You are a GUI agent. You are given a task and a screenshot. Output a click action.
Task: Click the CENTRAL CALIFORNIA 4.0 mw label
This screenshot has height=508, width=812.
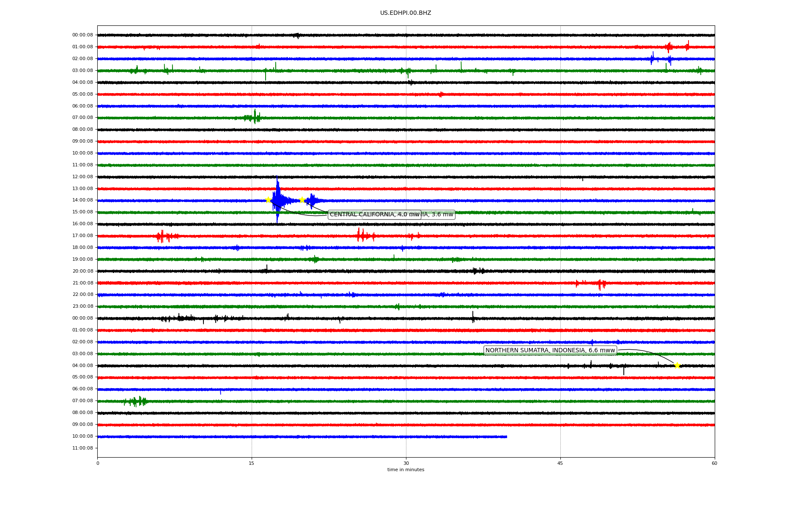point(374,215)
